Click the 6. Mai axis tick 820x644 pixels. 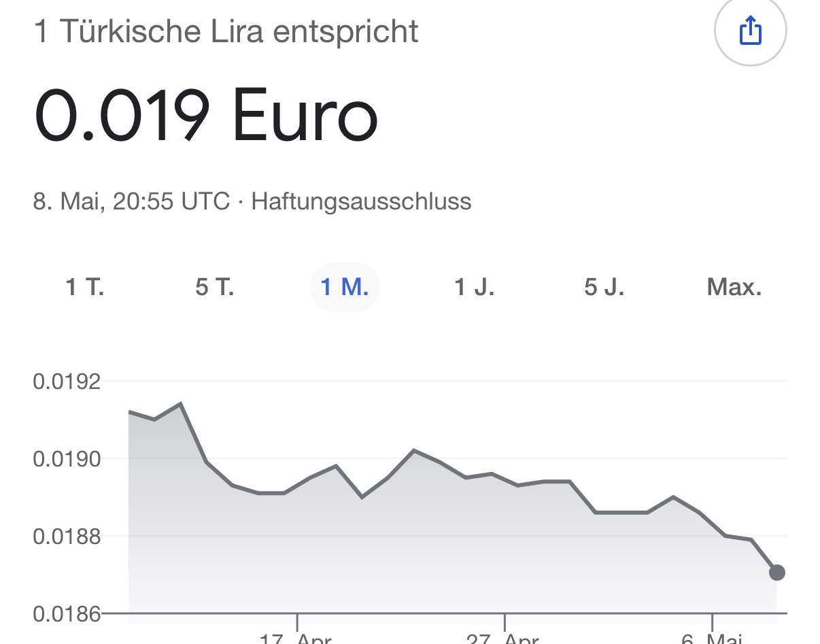712,637
